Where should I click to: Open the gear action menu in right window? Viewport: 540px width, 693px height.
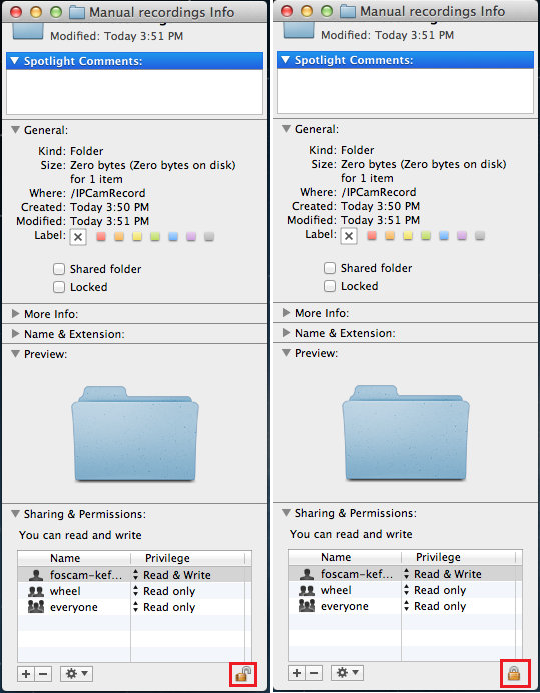347,673
